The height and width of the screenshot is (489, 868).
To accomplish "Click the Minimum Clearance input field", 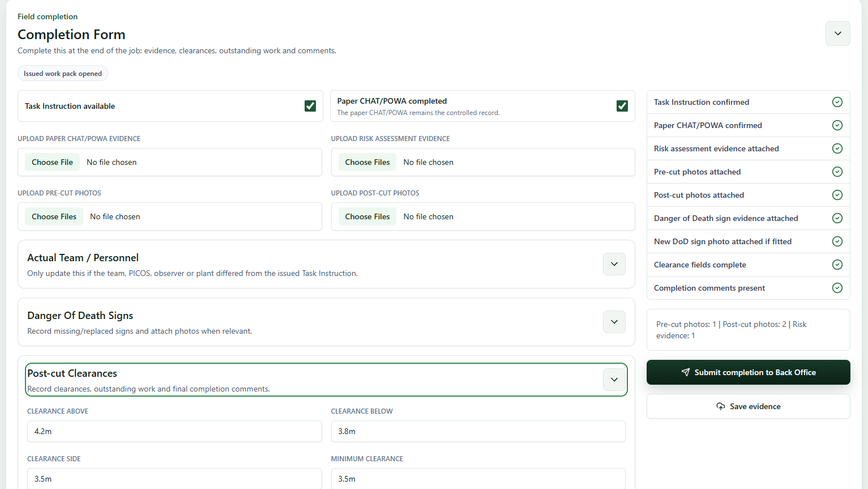I will pyautogui.click(x=478, y=479).
